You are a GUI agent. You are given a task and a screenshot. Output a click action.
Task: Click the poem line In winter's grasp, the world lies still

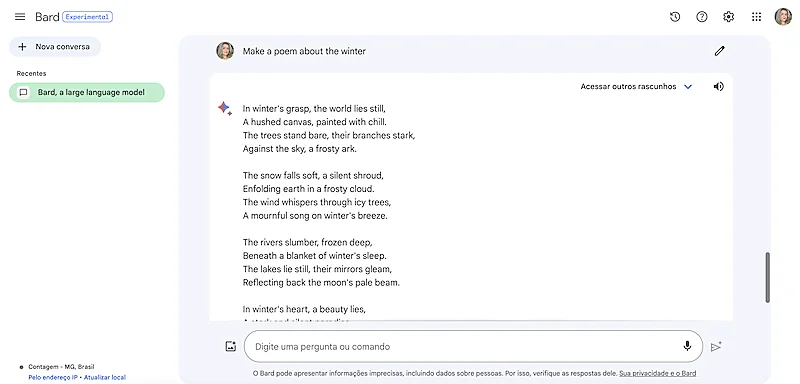coord(314,109)
